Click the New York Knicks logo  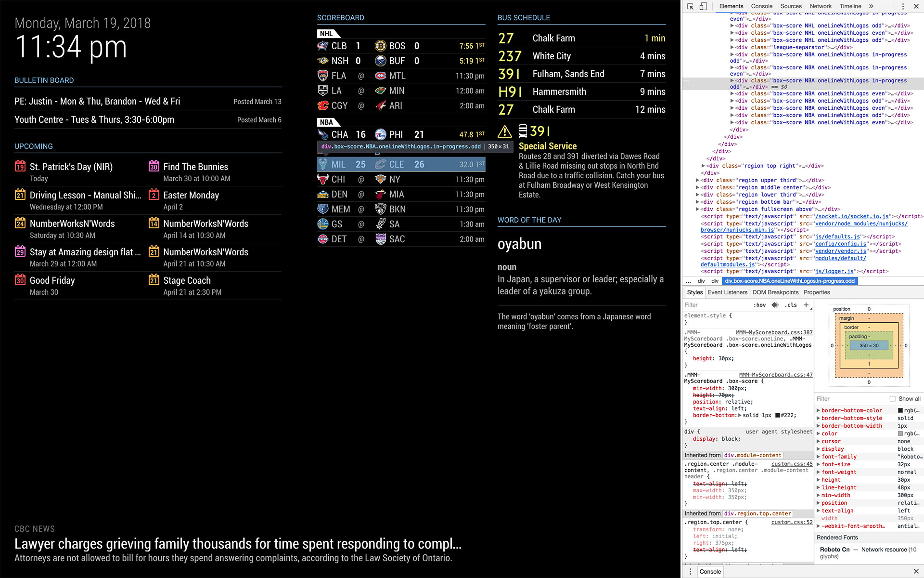tap(381, 179)
